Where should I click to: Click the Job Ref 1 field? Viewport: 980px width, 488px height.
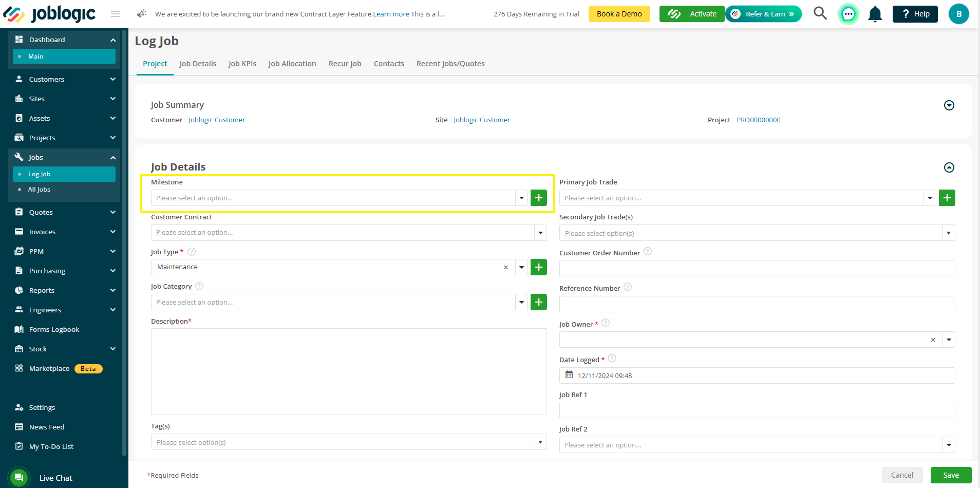point(757,410)
